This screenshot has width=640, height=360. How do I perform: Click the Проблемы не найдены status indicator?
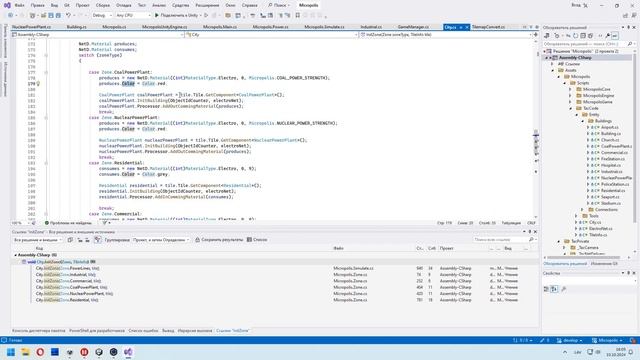68,223
